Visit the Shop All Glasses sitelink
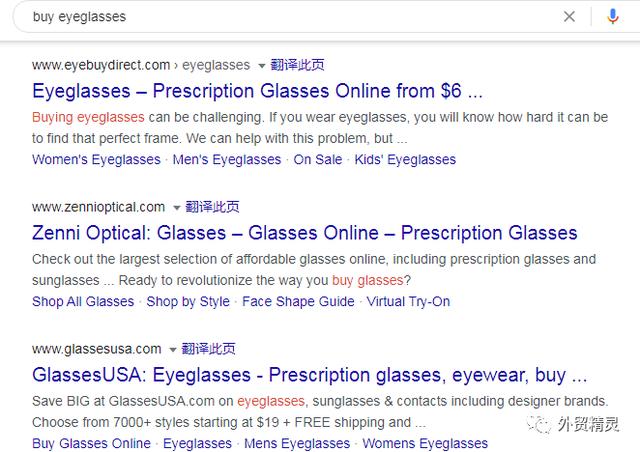640x452 pixels. [83, 302]
